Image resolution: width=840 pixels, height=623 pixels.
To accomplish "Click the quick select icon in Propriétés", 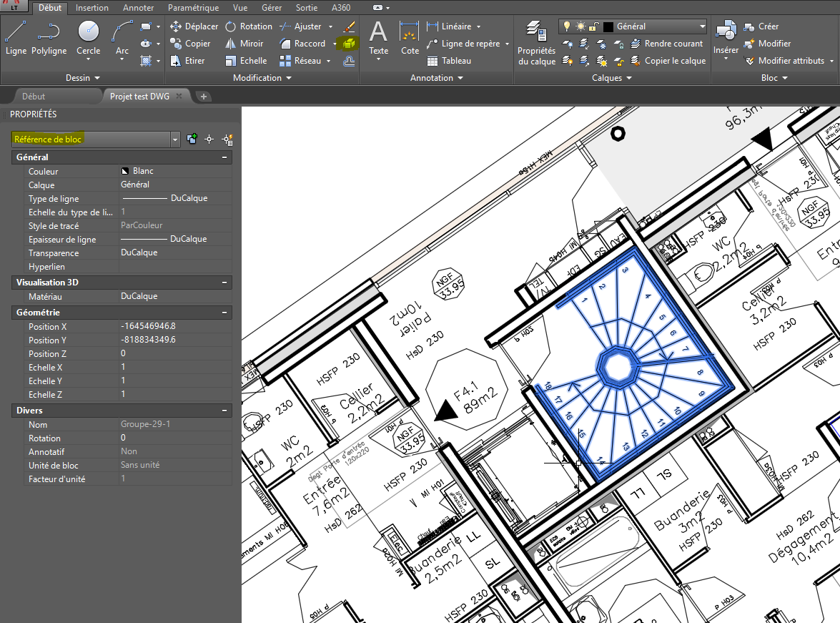I will pos(228,139).
